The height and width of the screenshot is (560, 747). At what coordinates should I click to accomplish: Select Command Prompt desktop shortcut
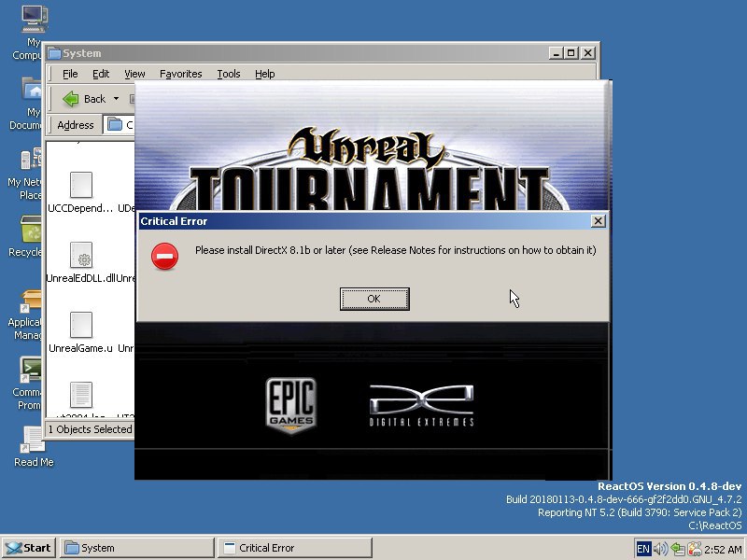(32, 370)
